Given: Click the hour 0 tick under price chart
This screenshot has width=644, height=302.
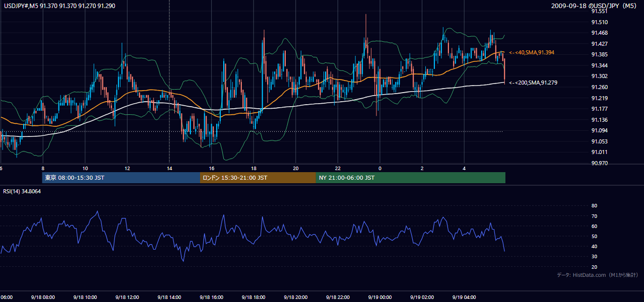Looking at the screenshot, I should pyautogui.click(x=380, y=168).
